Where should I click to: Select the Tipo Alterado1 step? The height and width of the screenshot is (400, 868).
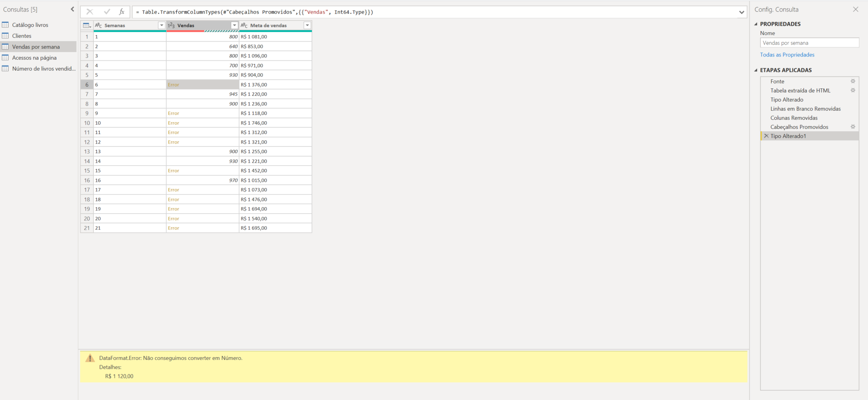(810, 136)
